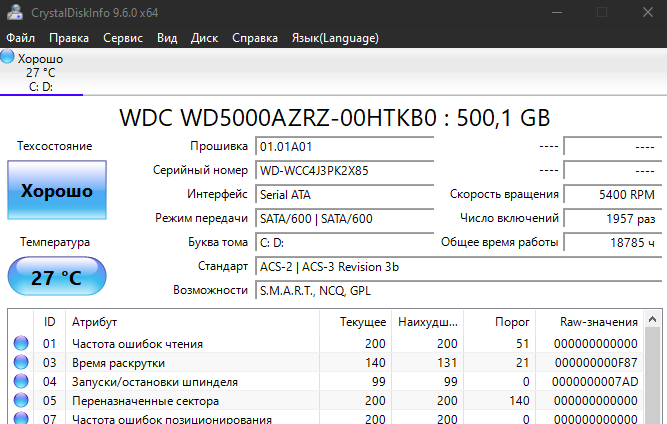Click the Число включений label
The width and height of the screenshot is (667, 424).
(509, 218)
